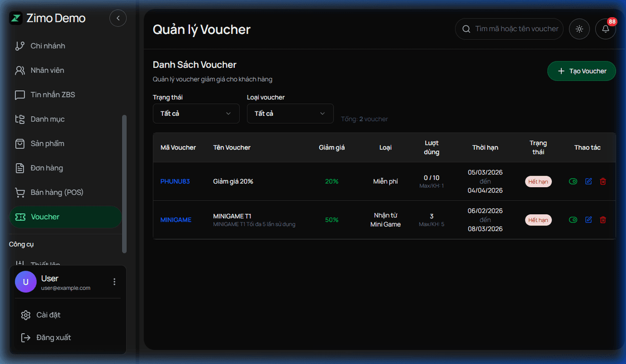
Task: Switch theme using the sun icon
Action: [x=579, y=29]
